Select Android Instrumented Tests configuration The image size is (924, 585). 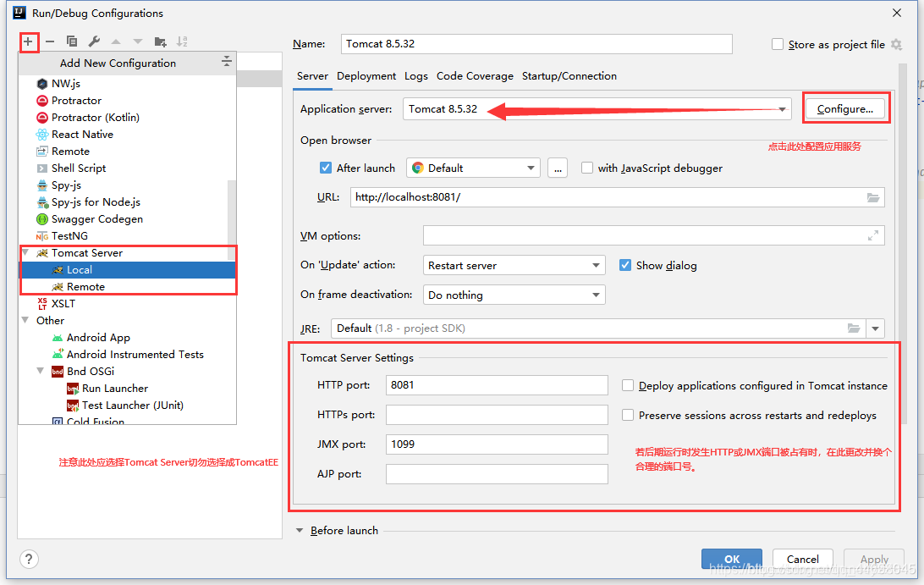pos(128,355)
